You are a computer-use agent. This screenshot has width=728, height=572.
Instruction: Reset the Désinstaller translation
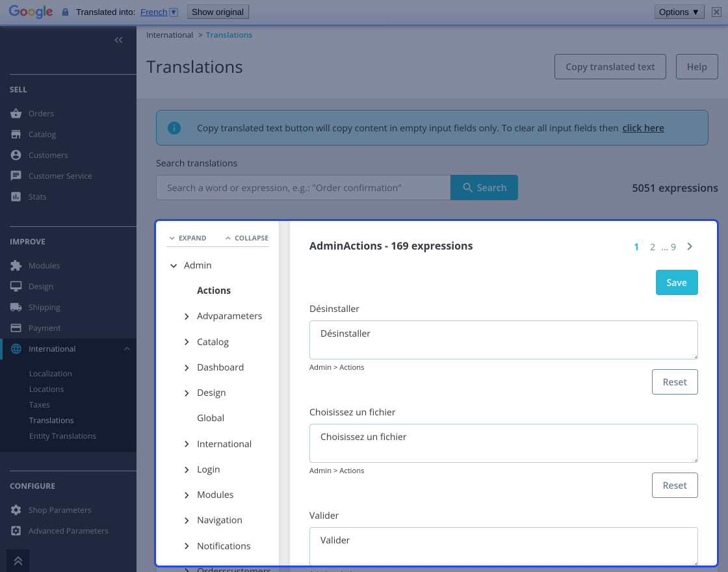pos(675,382)
